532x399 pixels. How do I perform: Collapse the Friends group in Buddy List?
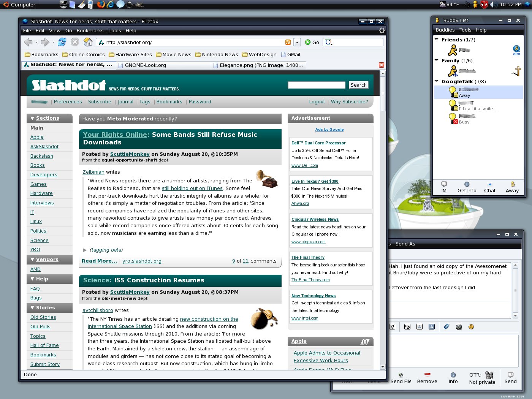437,40
